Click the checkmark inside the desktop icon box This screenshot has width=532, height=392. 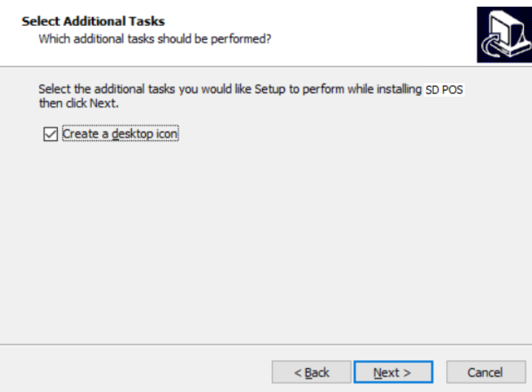(x=50, y=134)
